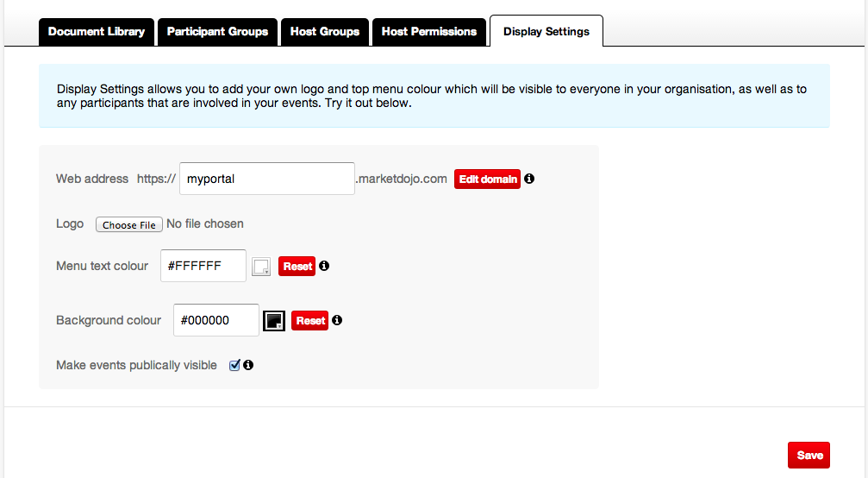Click the Save button
868x478 pixels.
809,456
